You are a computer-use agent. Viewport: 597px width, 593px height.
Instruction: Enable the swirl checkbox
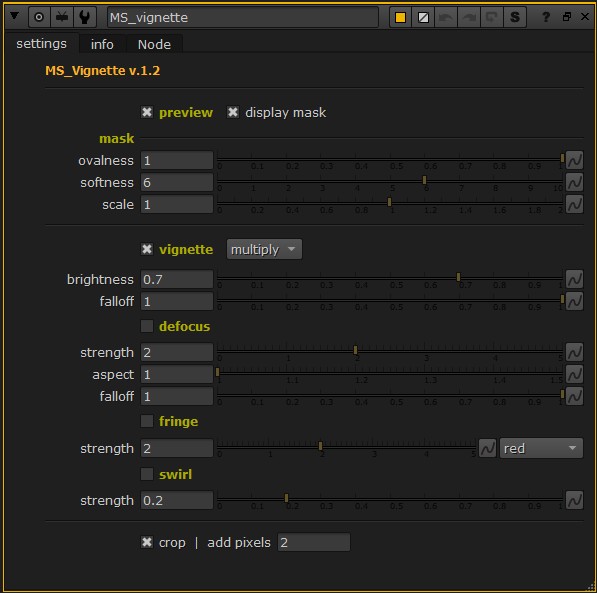tap(147, 474)
